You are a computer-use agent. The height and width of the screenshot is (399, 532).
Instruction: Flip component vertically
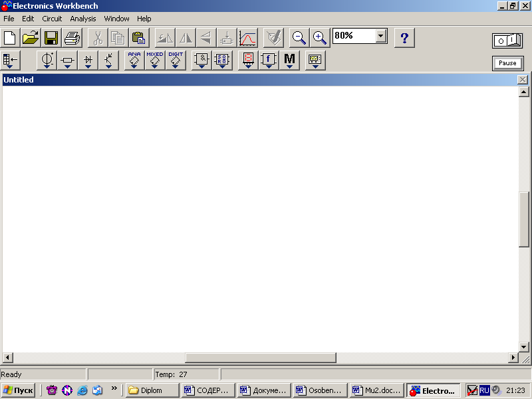tap(206, 38)
